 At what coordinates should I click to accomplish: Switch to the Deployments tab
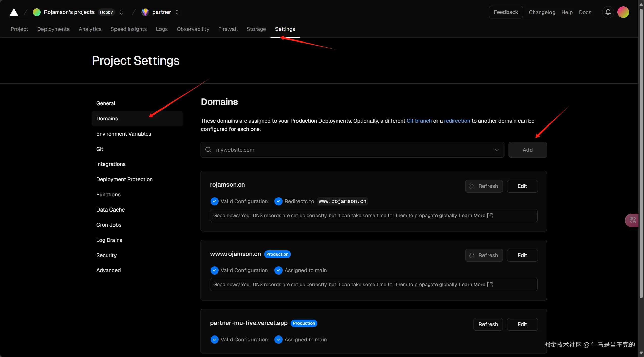[x=53, y=29]
